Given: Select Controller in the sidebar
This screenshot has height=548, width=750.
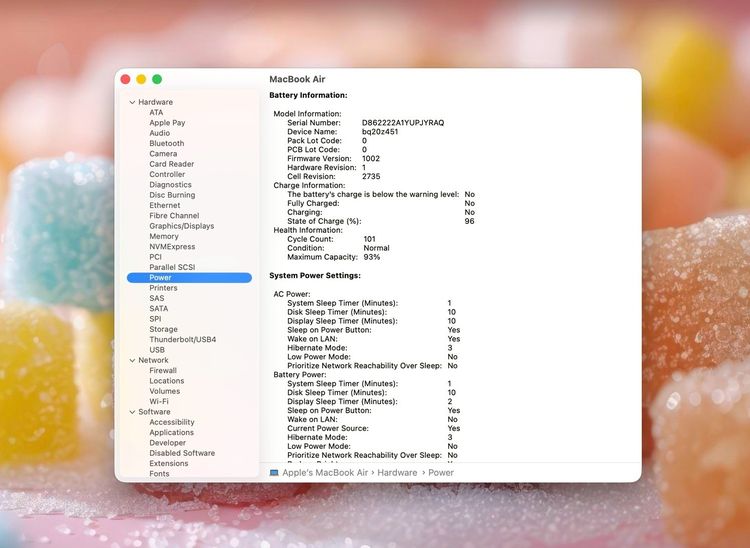Looking at the screenshot, I should (x=167, y=175).
